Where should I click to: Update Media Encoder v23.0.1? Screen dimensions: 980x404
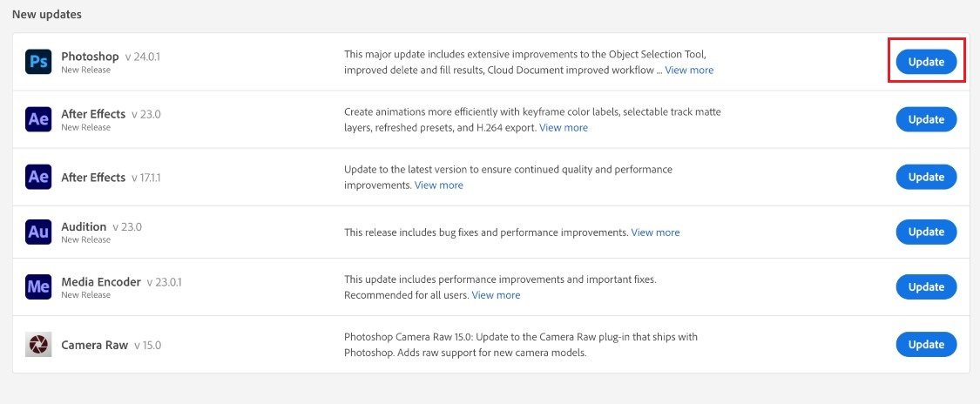[x=926, y=286]
